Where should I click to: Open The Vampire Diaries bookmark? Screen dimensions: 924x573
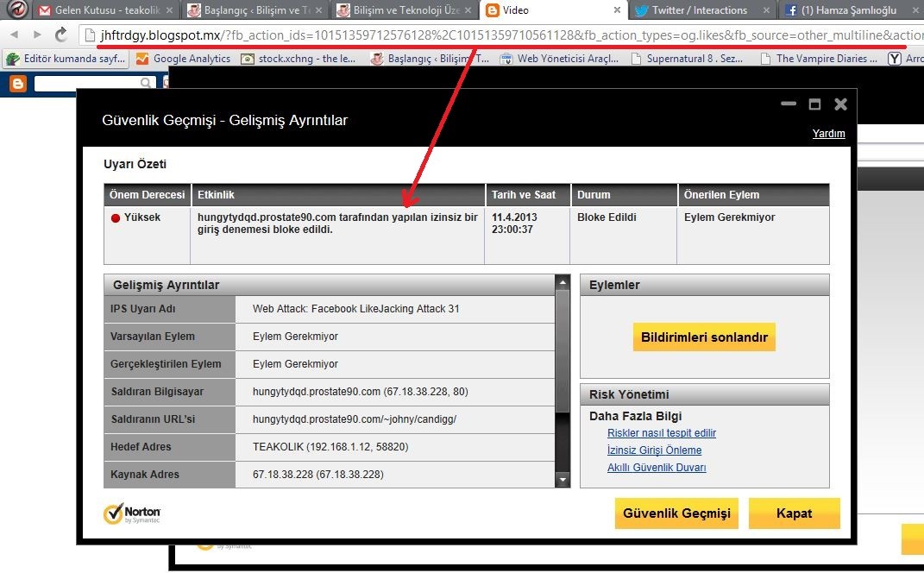(819, 59)
